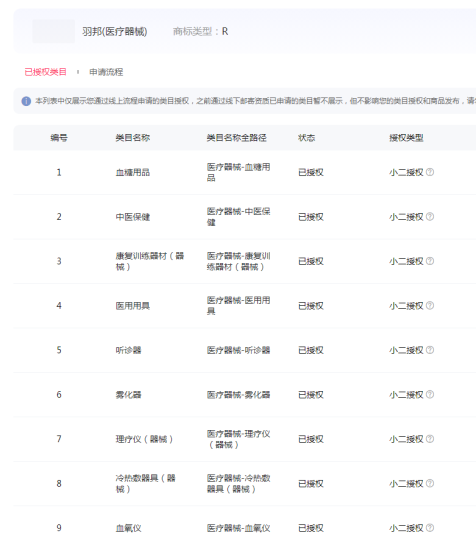Image resolution: width=476 pixels, height=550 pixels.
Task: Click the 状态 column header
Action: click(307, 138)
